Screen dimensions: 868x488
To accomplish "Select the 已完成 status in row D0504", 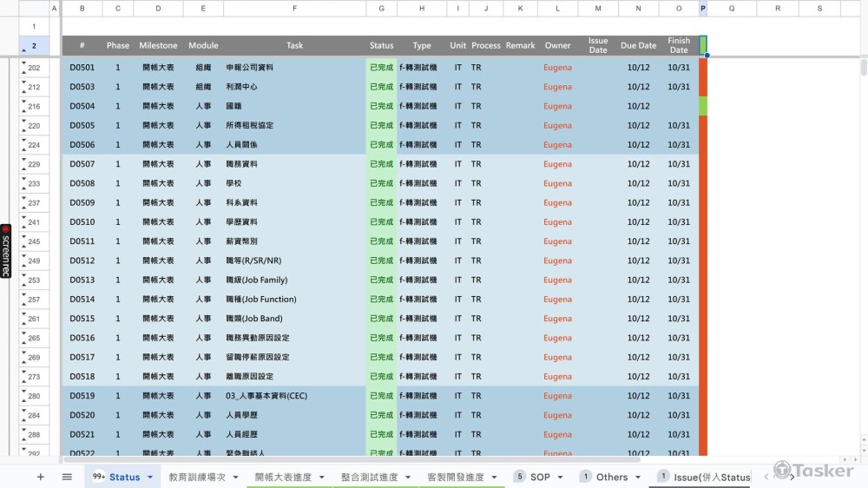I will click(381, 106).
